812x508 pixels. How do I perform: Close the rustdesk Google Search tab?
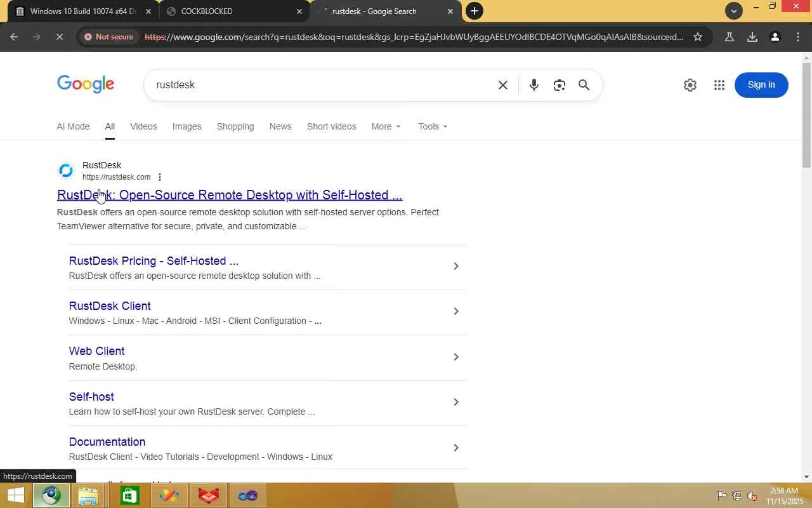450,11
